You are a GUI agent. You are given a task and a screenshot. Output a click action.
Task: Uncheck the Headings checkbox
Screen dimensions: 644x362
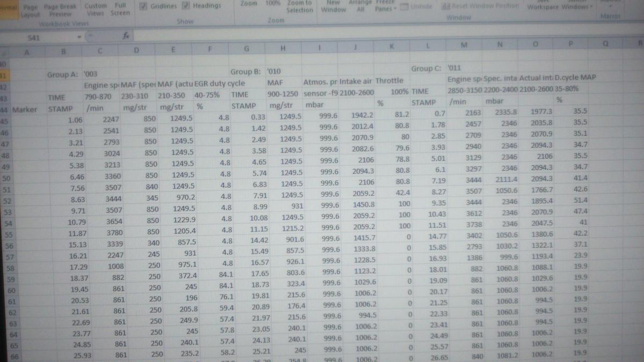pos(186,6)
